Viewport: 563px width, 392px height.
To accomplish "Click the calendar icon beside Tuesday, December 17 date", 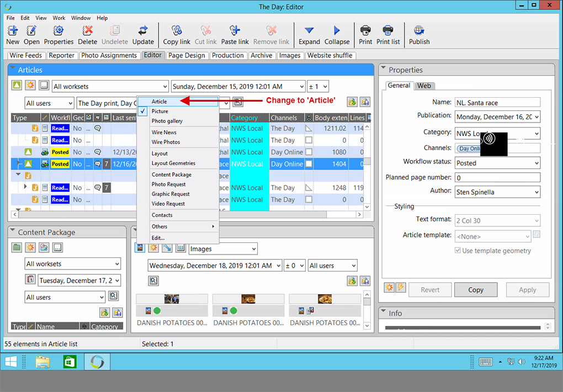I will point(30,279).
